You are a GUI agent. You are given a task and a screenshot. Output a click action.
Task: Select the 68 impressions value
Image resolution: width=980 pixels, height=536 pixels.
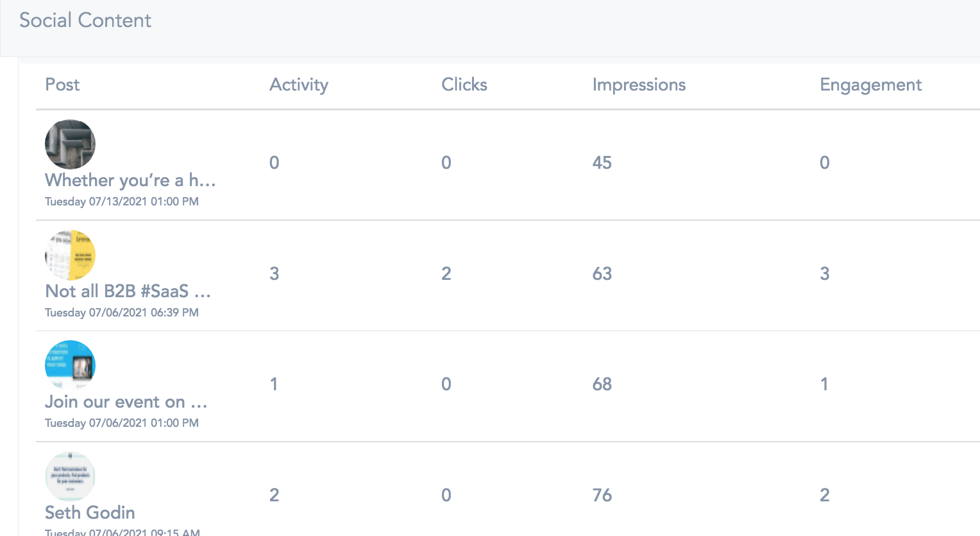[x=602, y=384]
